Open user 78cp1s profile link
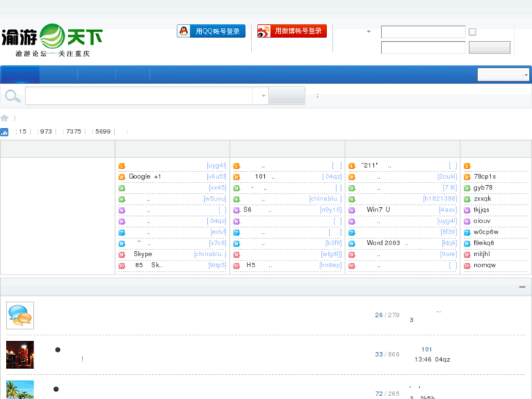The image size is (532, 399). click(x=484, y=176)
